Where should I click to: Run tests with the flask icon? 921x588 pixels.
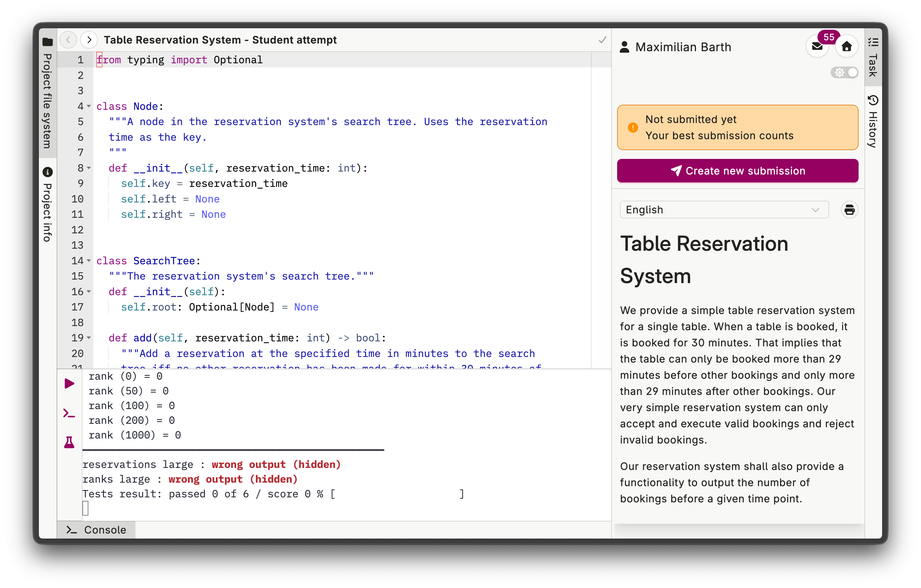(x=69, y=442)
